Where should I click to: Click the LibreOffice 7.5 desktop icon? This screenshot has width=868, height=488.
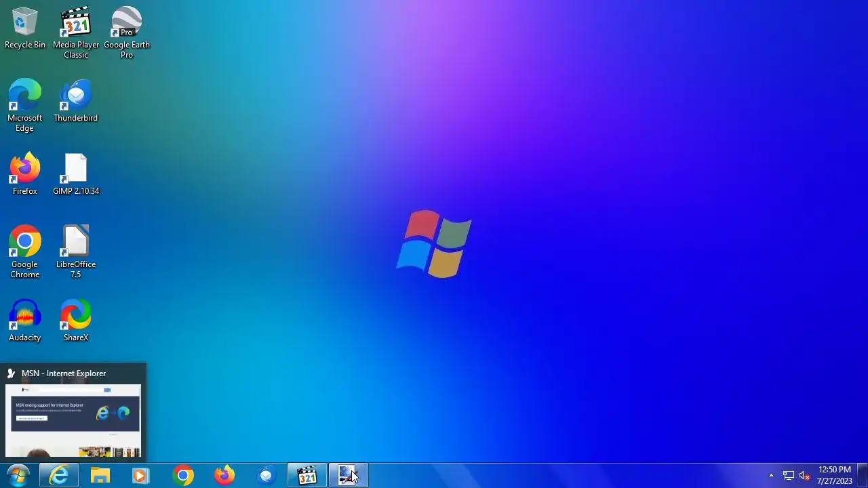tap(76, 252)
